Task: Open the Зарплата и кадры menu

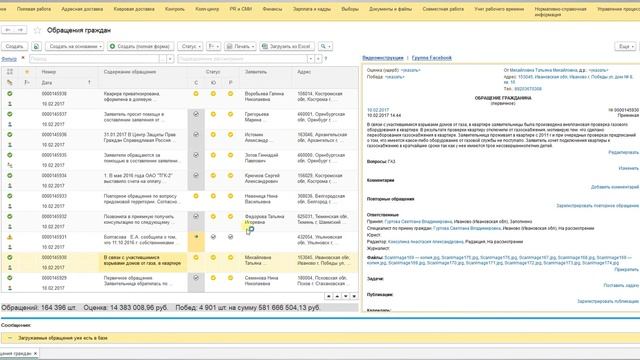Action: click(x=312, y=9)
